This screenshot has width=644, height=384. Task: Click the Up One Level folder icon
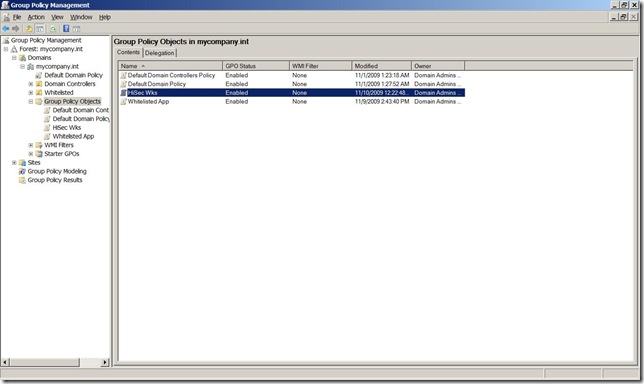[29, 29]
